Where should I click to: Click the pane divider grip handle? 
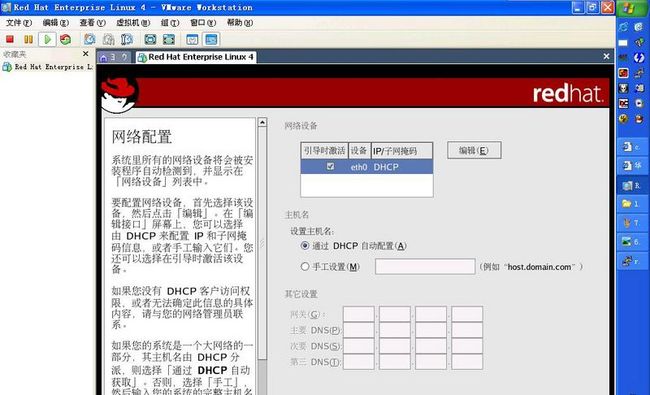click(x=262, y=244)
